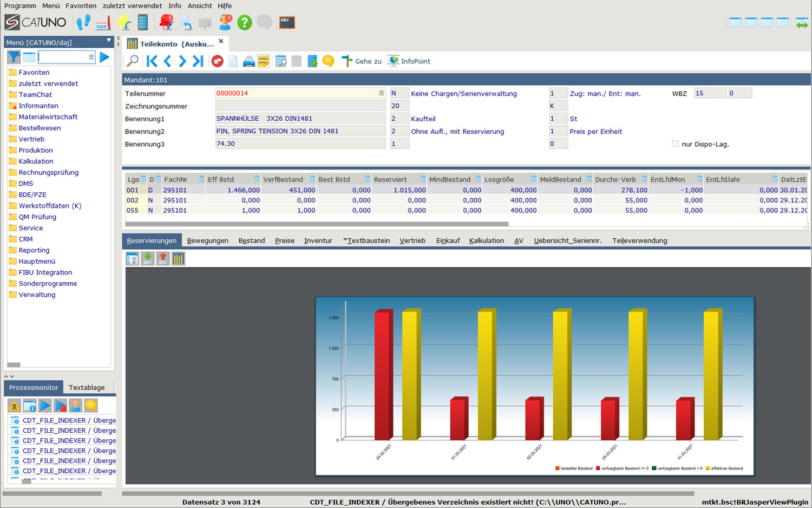Image resolution: width=812 pixels, height=508 pixels.
Task: Expand the Materialwirtschaft folder
Action: pyautogui.click(x=48, y=117)
